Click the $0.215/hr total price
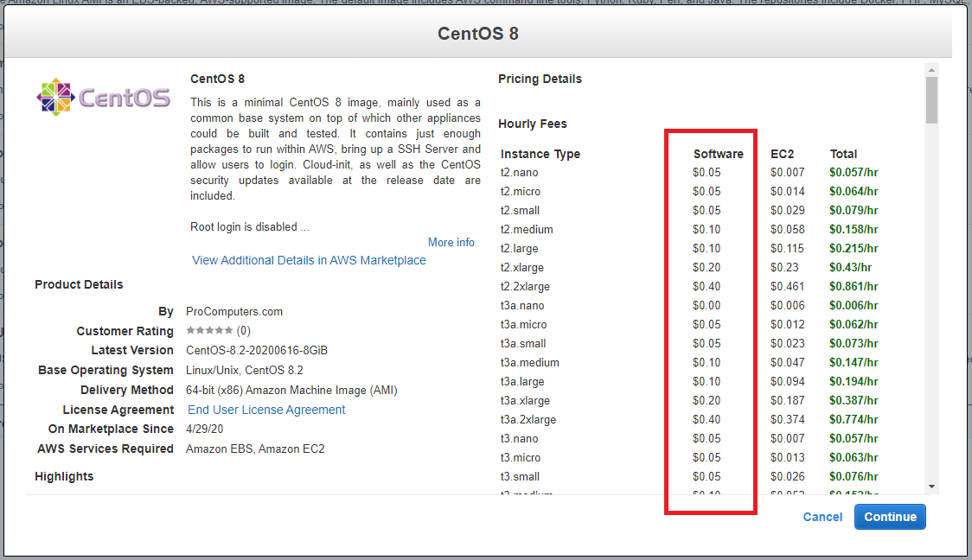Image resolution: width=972 pixels, height=560 pixels. click(x=854, y=248)
